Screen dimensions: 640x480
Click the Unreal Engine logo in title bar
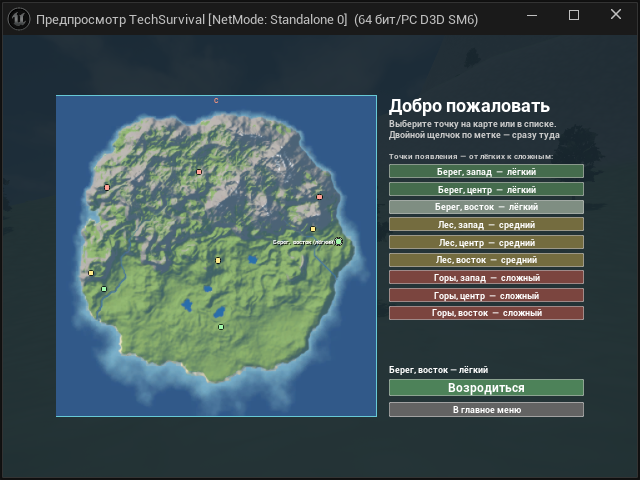click(19, 19)
